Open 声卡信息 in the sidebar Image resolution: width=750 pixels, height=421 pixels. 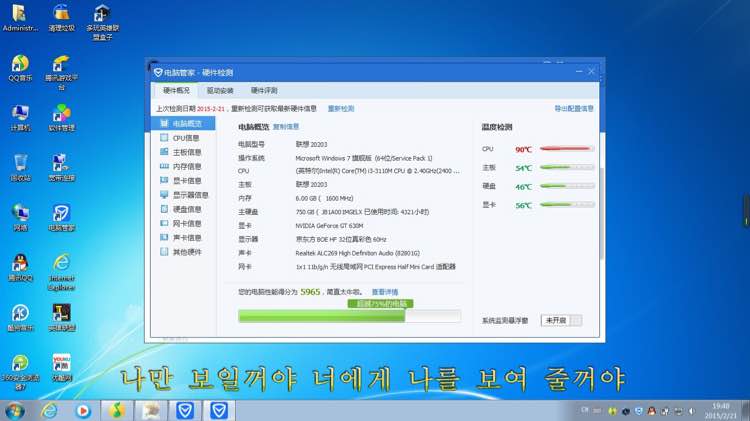183,238
